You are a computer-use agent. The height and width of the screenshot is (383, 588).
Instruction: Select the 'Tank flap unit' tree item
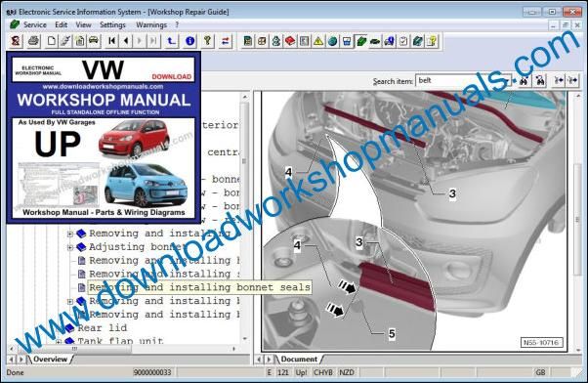coord(120,341)
